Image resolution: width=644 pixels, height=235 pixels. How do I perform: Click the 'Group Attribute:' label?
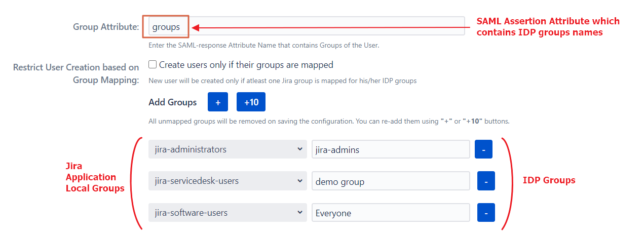(x=106, y=27)
